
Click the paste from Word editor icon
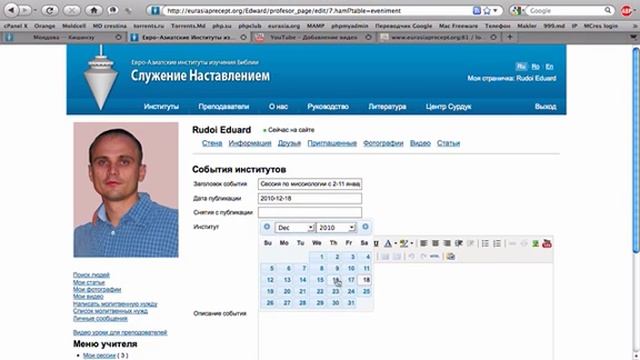[451, 256]
